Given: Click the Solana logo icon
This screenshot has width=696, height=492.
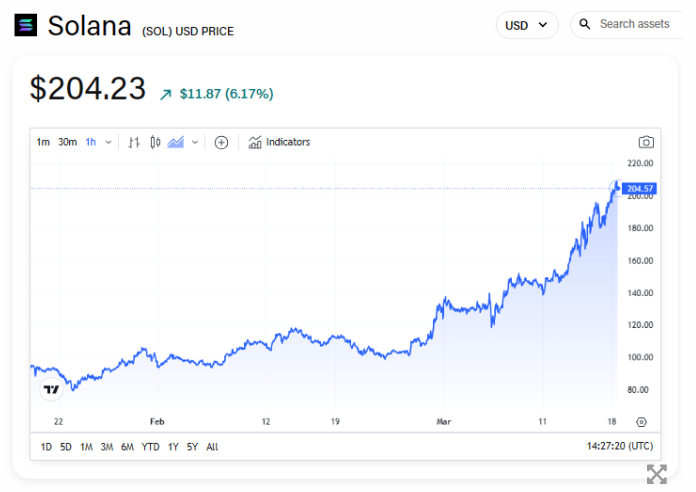Looking at the screenshot, I should (x=26, y=26).
